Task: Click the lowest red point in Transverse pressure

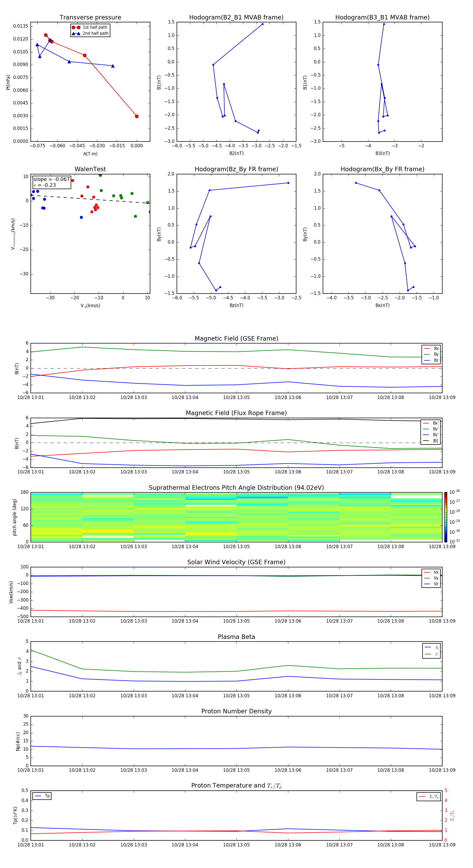Action: point(137,116)
